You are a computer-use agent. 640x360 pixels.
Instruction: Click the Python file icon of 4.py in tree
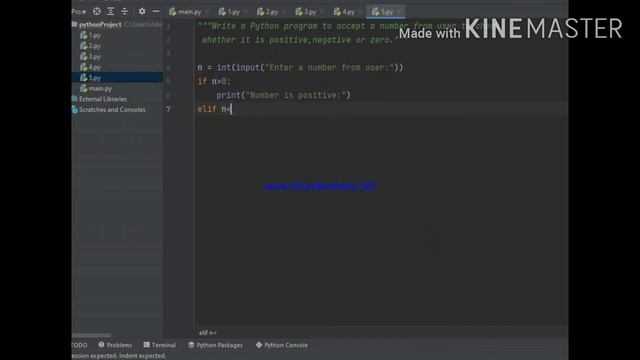[x=84, y=67]
